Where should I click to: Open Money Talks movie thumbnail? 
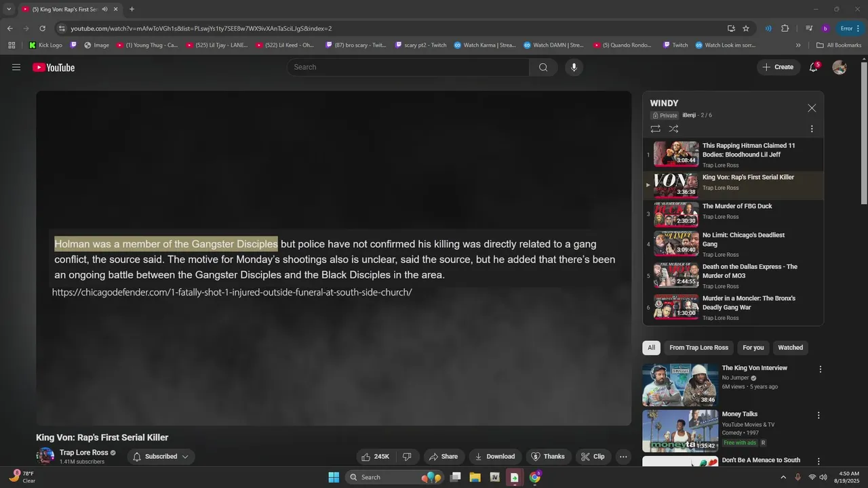tap(680, 431)
